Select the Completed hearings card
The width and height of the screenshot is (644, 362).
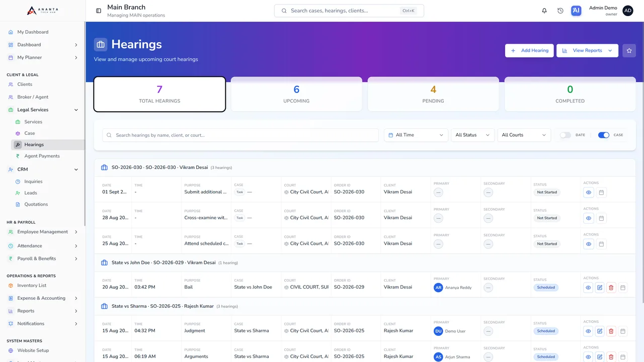point(570,94)
